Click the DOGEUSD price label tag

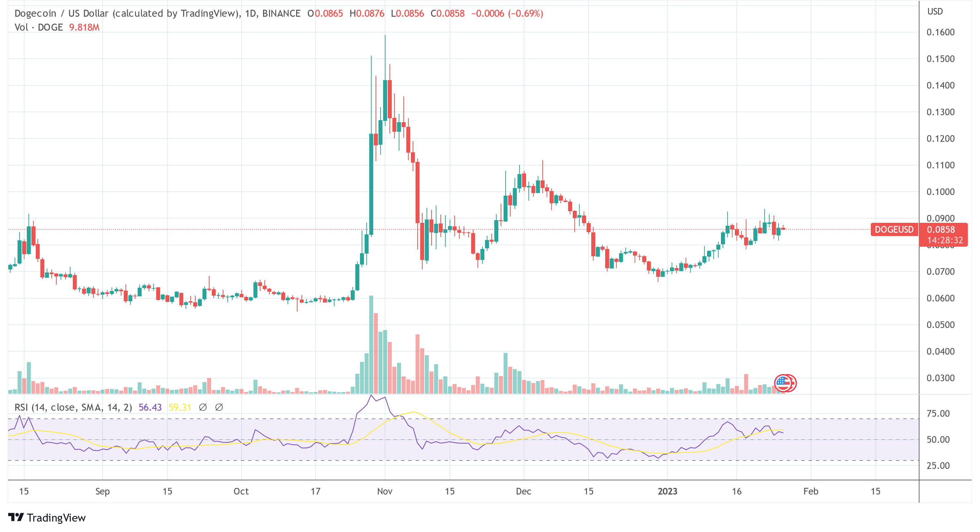894,229
